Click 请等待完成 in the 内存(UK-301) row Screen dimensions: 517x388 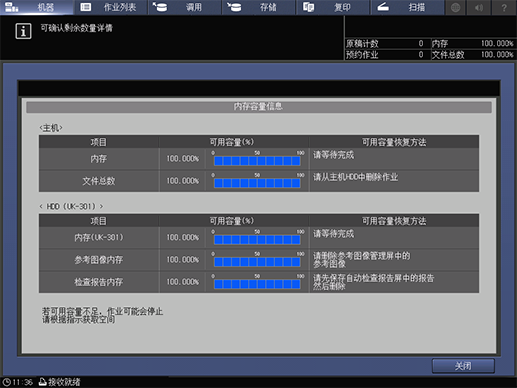coord(333,234)
